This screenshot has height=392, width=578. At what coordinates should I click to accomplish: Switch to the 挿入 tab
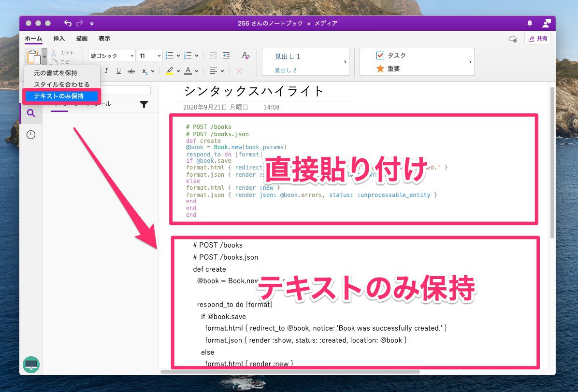[x=59, y=38]
